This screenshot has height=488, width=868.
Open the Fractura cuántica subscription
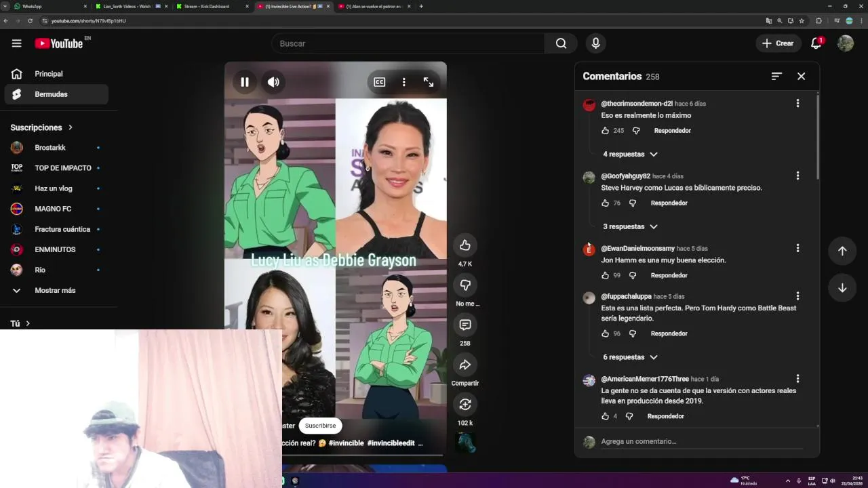tap(56, 229)
